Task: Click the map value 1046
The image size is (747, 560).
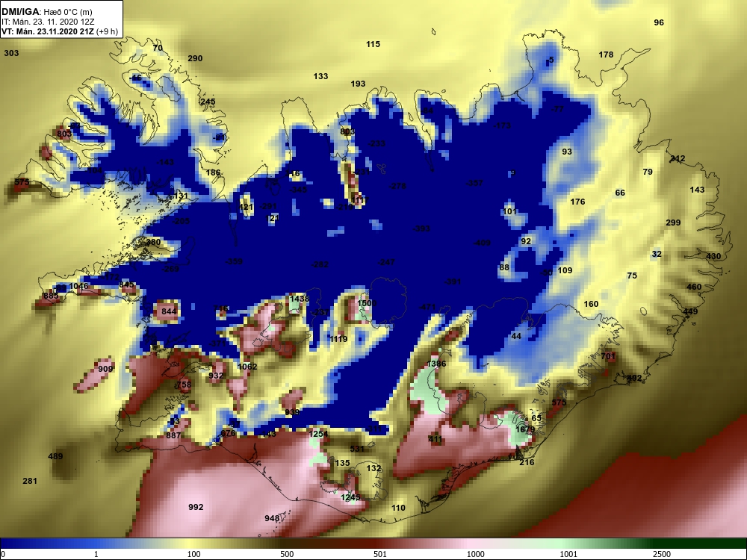Action: click(78, 286)
